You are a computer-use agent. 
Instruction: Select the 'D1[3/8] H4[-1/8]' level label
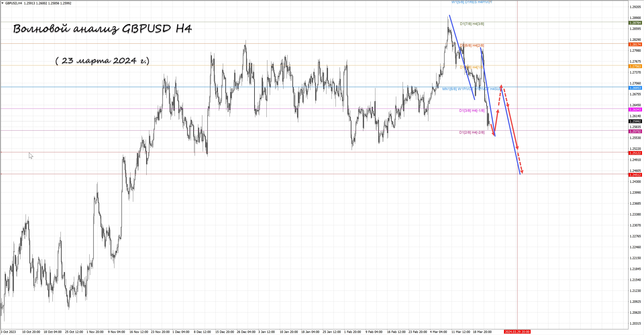471,111
